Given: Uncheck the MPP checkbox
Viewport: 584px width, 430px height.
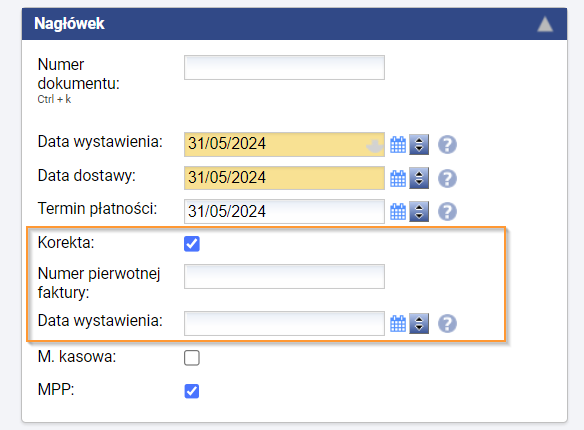Looking at the screenshot, I should coord(192,391).
